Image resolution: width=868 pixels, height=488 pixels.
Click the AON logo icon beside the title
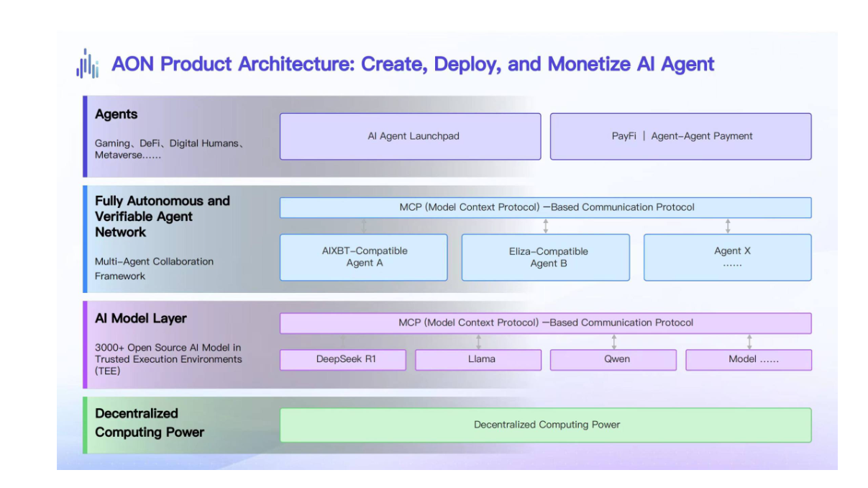pos(87,64)
